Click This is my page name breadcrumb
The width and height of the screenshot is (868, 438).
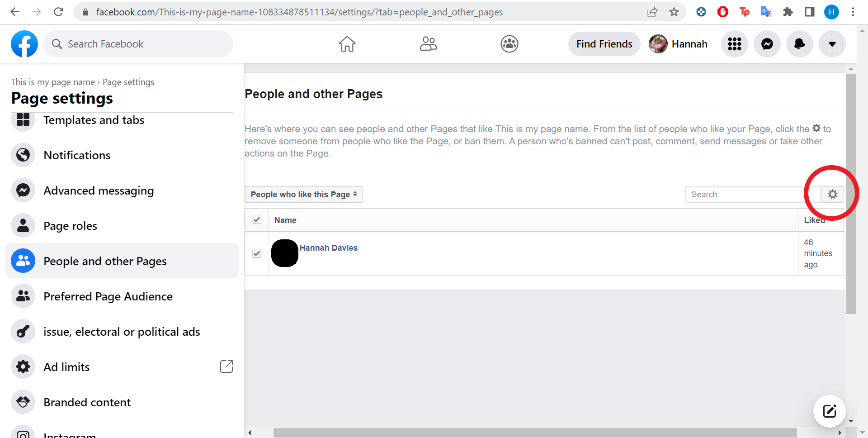click(x=53, y=82)
